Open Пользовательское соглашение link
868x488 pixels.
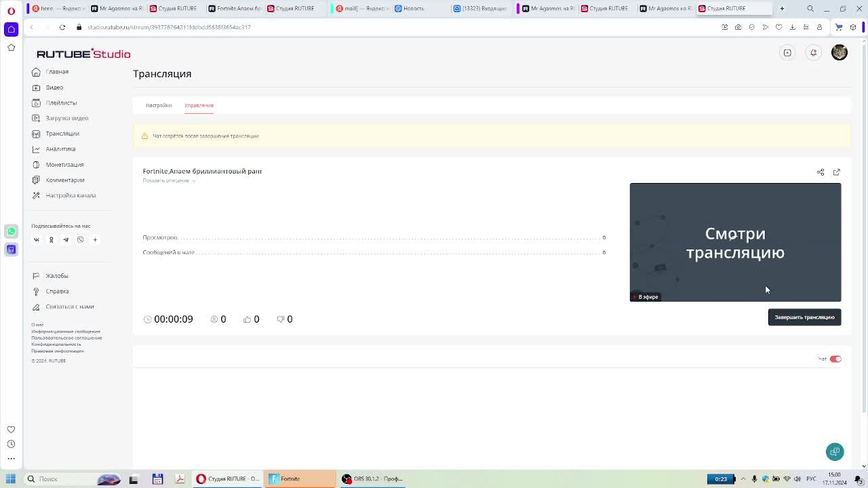(66, 338)
